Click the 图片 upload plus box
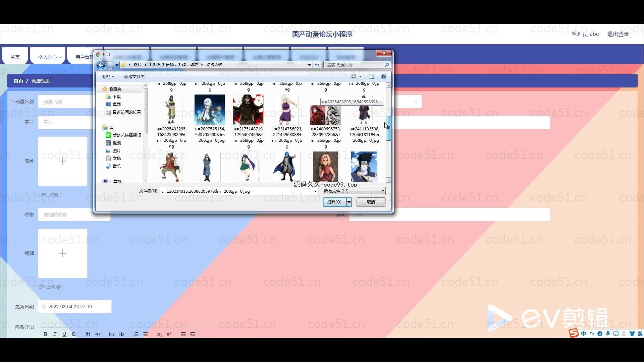 coord(63,161)
